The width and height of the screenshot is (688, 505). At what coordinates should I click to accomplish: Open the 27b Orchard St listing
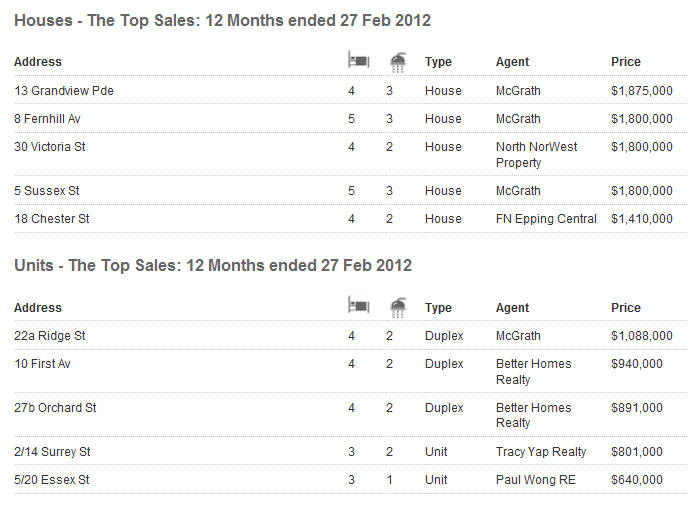coord(55,408)
